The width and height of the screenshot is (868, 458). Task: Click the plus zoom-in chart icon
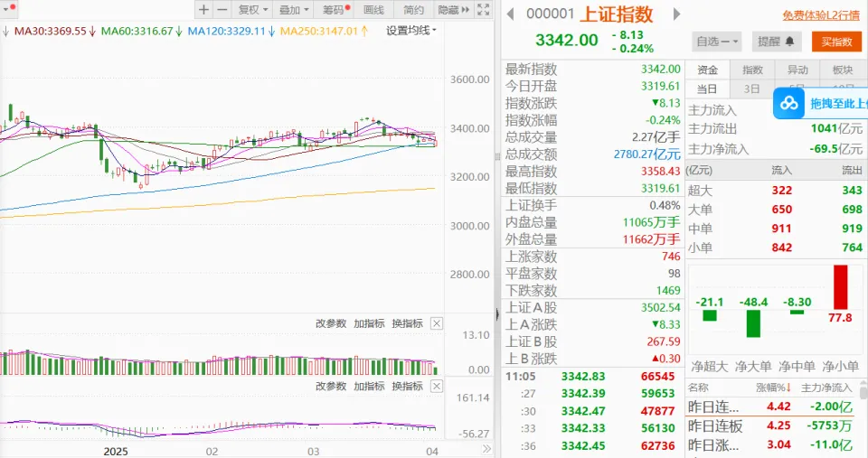tap(203, 10)
